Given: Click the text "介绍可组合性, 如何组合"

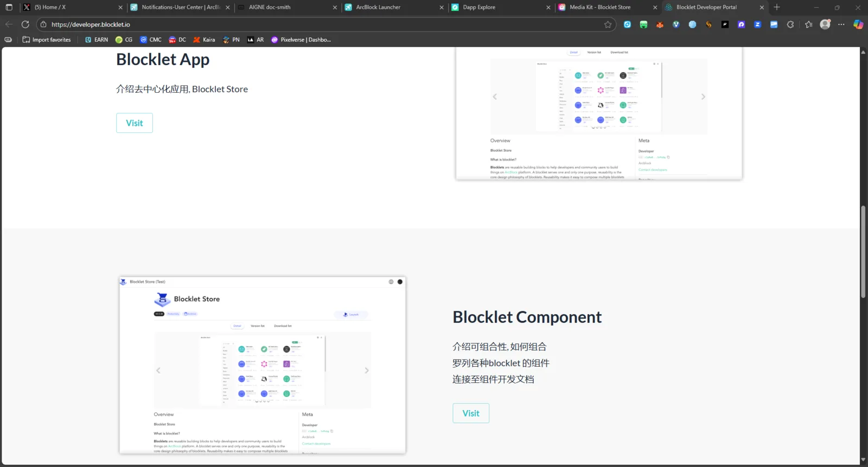Looking at the screenshot, I should coord(499,347).
